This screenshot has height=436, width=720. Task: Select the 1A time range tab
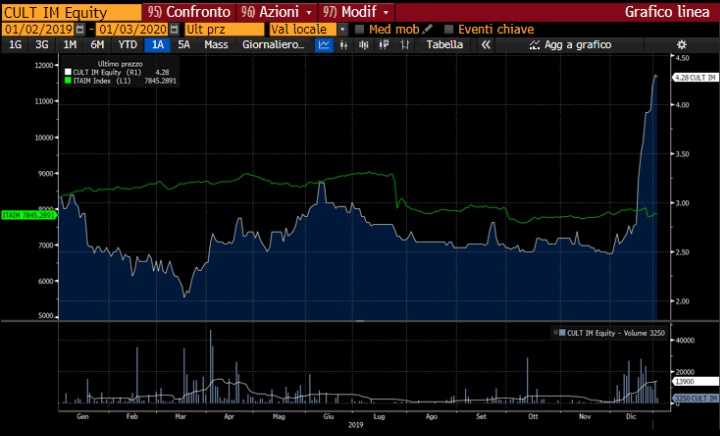point(158,45)
